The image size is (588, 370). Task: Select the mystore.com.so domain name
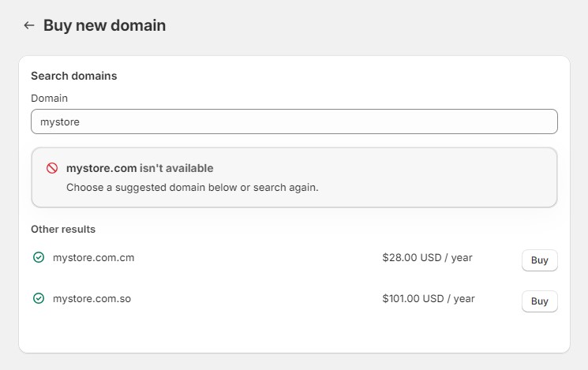[x=92, y=298]
